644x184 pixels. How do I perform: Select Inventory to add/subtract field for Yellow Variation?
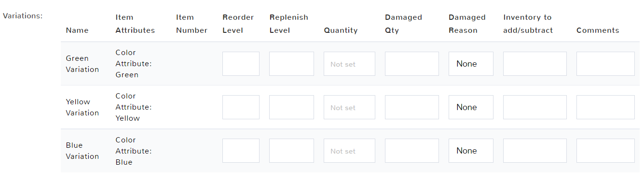click(x=535, y=107)
